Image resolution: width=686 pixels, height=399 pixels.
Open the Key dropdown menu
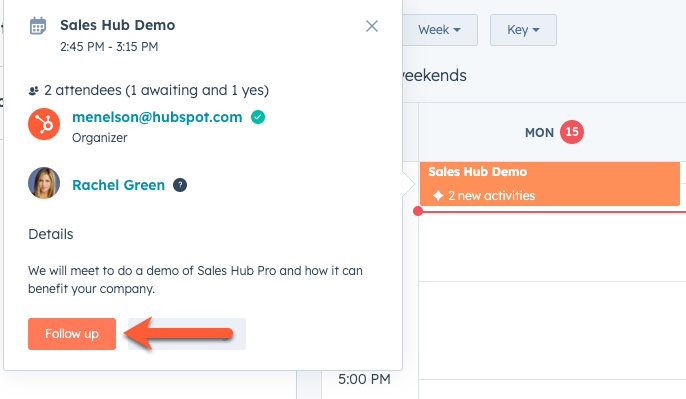point(523,30)
